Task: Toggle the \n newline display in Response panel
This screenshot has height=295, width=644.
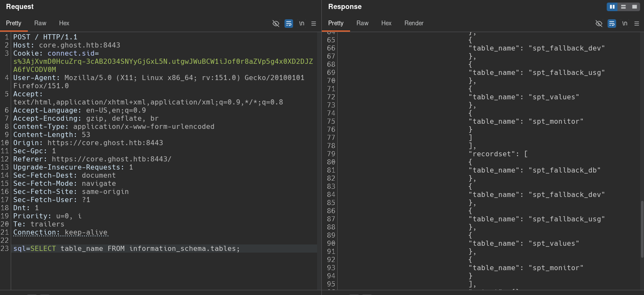Action: pos(625,23)
